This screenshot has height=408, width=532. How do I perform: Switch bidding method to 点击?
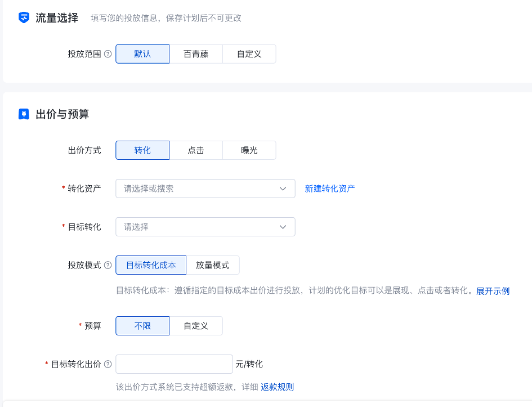pos(196,151)
